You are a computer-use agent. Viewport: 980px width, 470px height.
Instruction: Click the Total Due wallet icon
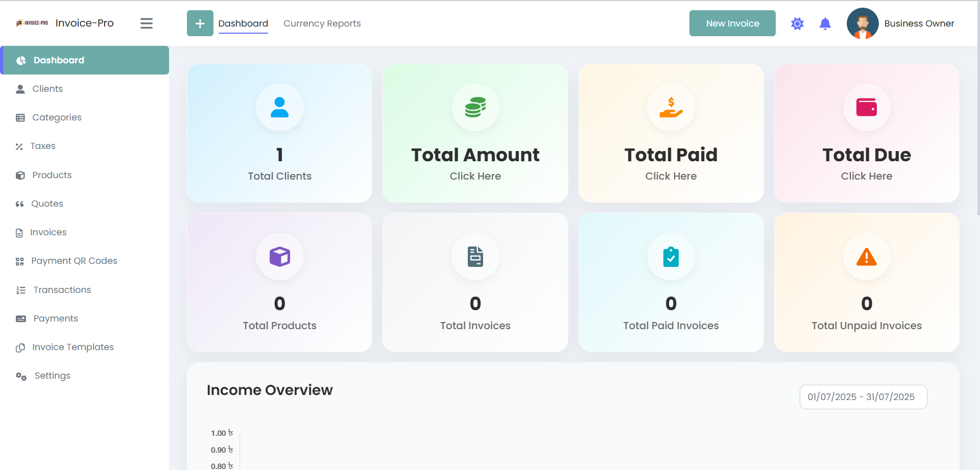[x=866, y=107]
